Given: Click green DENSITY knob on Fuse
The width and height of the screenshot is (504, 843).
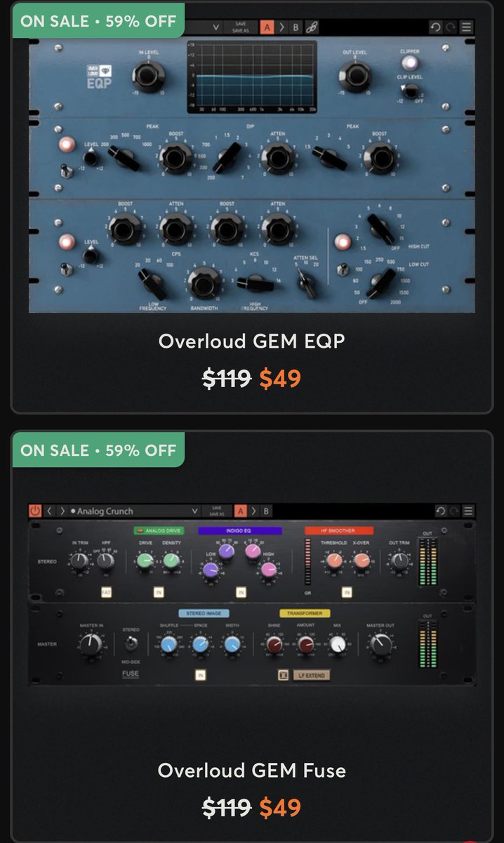Looking at the screenshot, I should point(171,561).
